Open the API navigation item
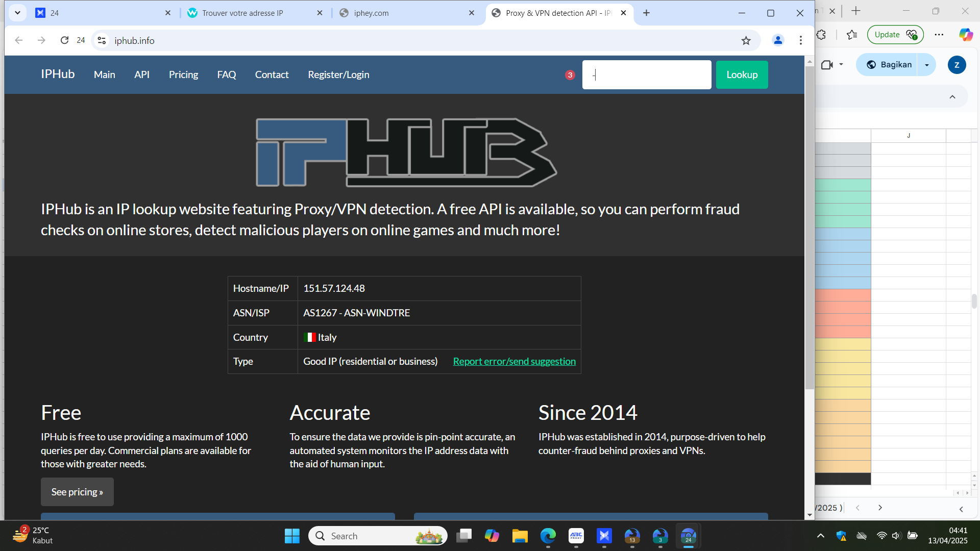 tap(142, 74)
